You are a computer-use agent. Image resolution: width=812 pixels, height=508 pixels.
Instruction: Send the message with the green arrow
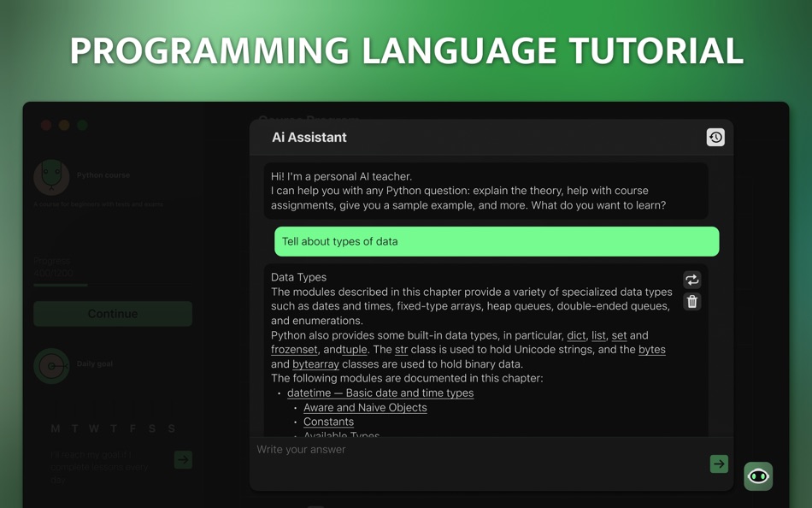(719, 464)
